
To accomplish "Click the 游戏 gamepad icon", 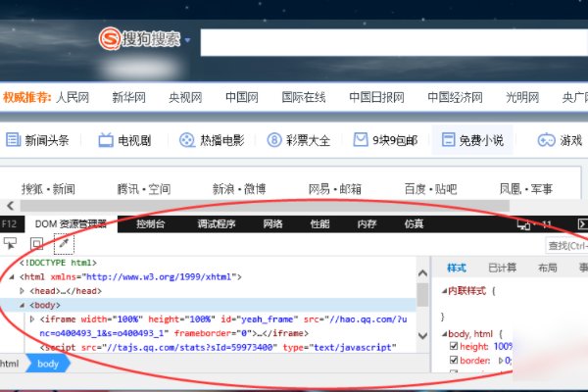I will (547, 140).
